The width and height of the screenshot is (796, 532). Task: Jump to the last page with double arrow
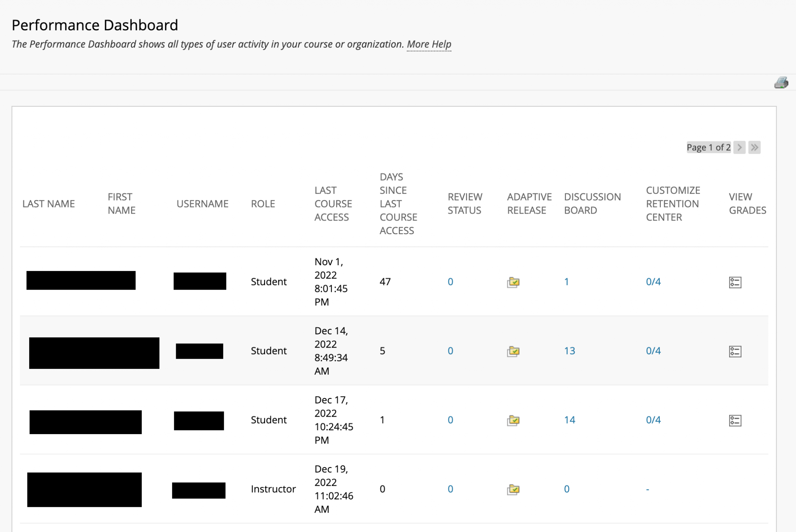(x=754, y=148)
